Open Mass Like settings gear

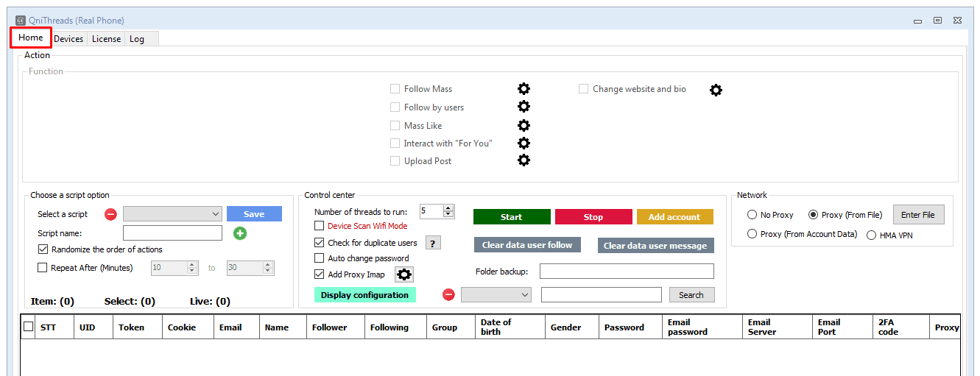524,126
